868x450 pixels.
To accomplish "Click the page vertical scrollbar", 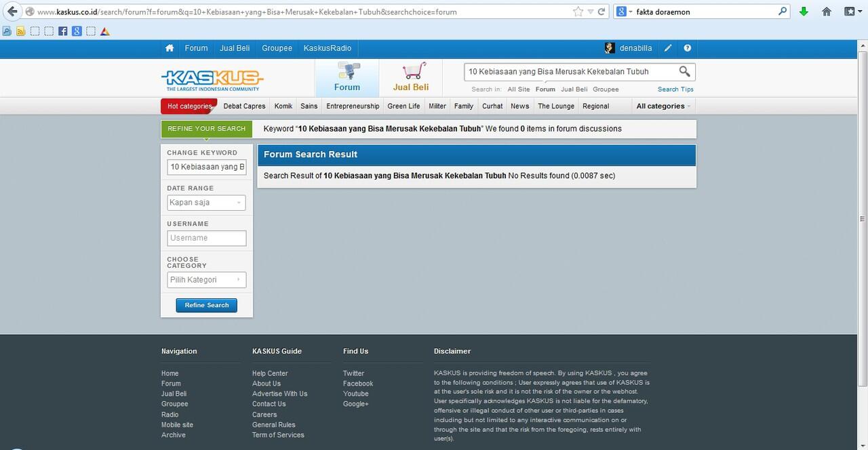I will (863, 218).
